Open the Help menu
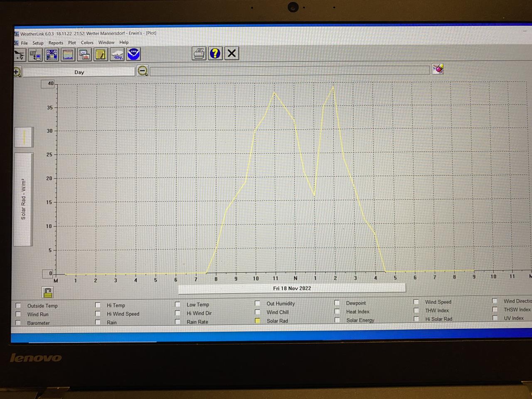 point(124,42)
